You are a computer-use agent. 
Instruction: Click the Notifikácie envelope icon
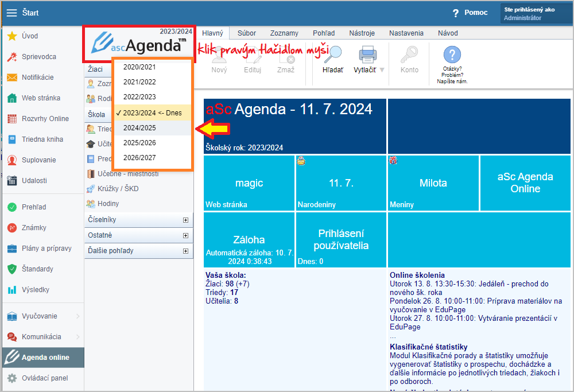tap(12, 77)
